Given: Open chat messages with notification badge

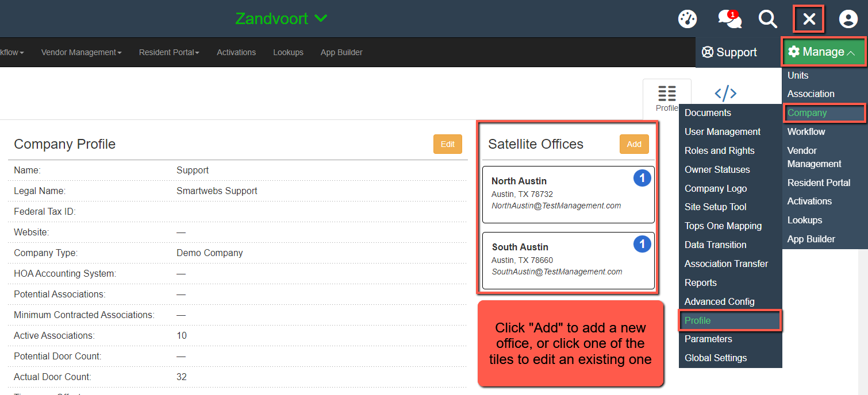Looking at the screenshot, I should point(729,19).
